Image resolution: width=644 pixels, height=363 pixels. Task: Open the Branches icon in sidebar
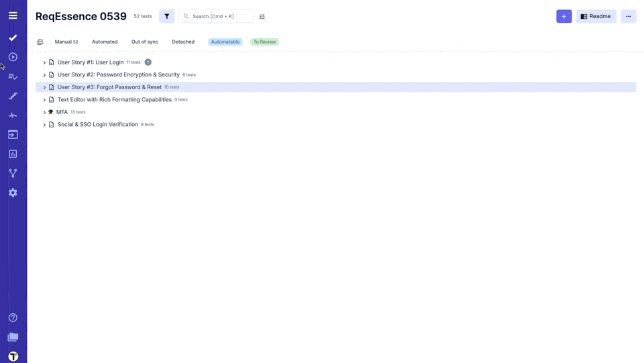(x=13, y=173)
